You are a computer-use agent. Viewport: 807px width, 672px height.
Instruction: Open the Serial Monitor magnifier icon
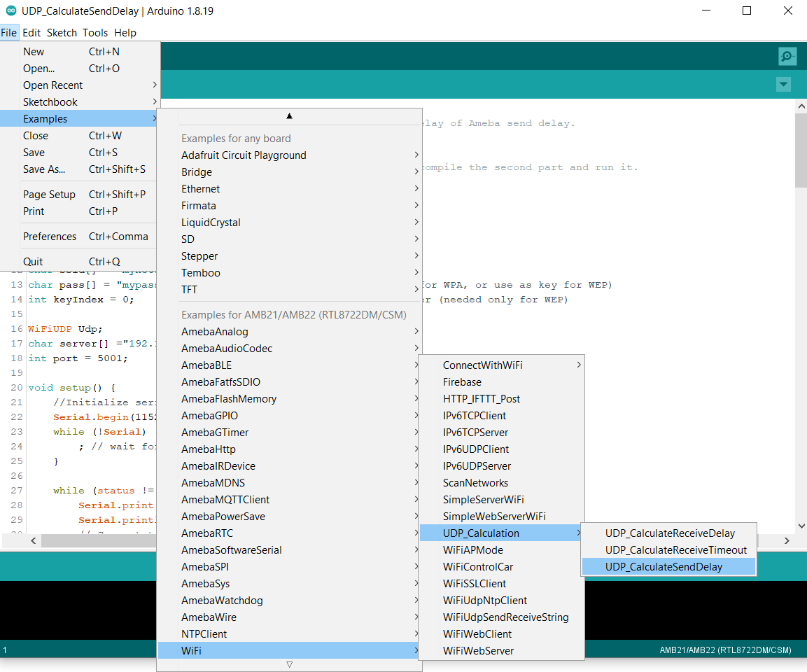tap(787, 55)
